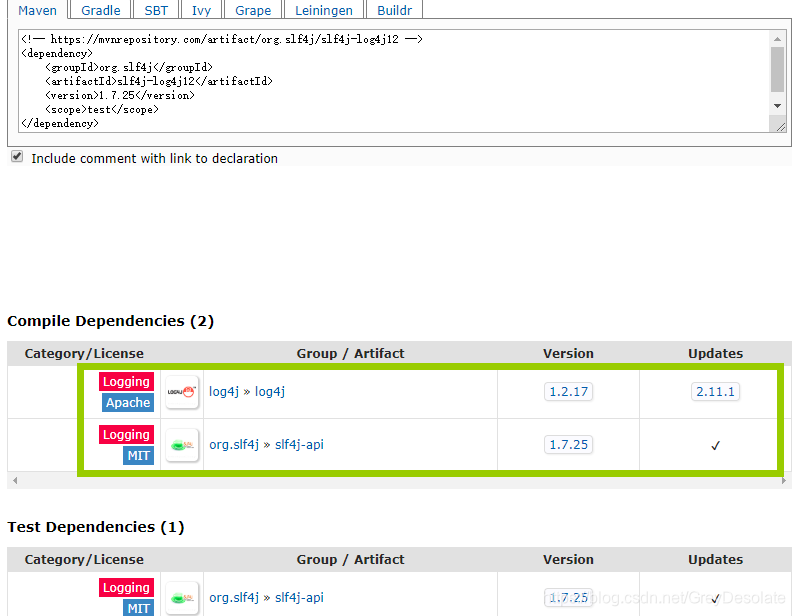Open org.slf4j group link in Test Dependencies
Viewport: 795px width, 616px height.
[234, 597]
